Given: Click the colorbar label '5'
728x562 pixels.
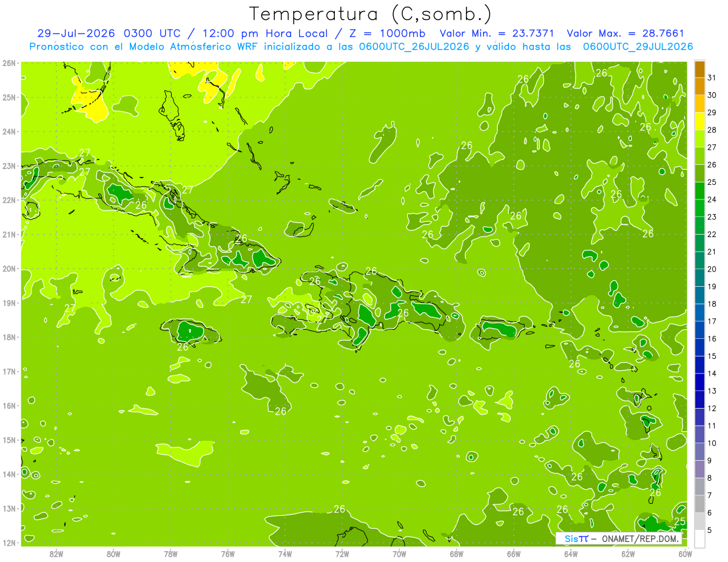Looking at the screenshot, I should tap(710, 530).
